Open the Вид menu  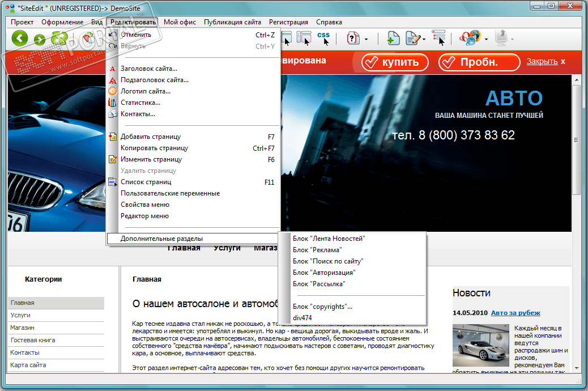click(x=97, y=22)
